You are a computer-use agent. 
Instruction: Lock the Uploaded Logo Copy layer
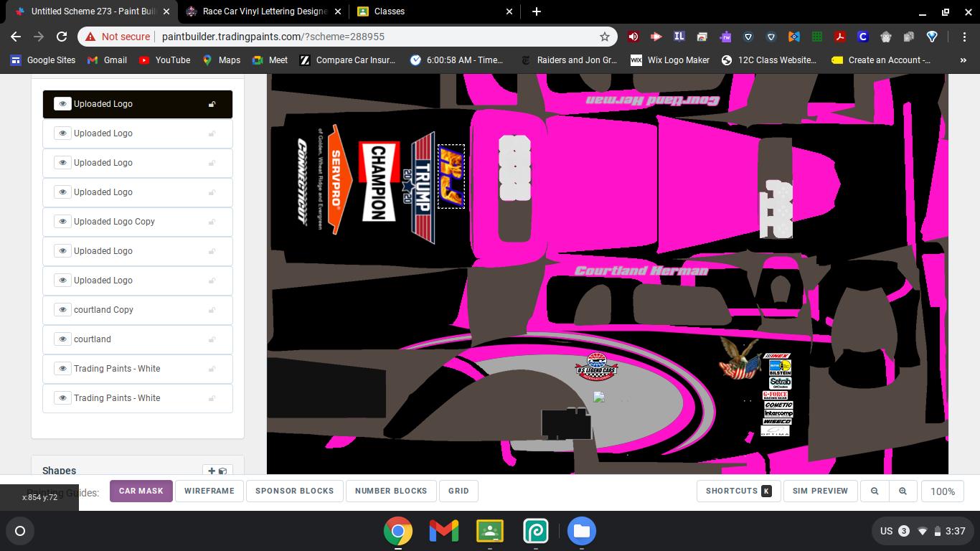212,222
